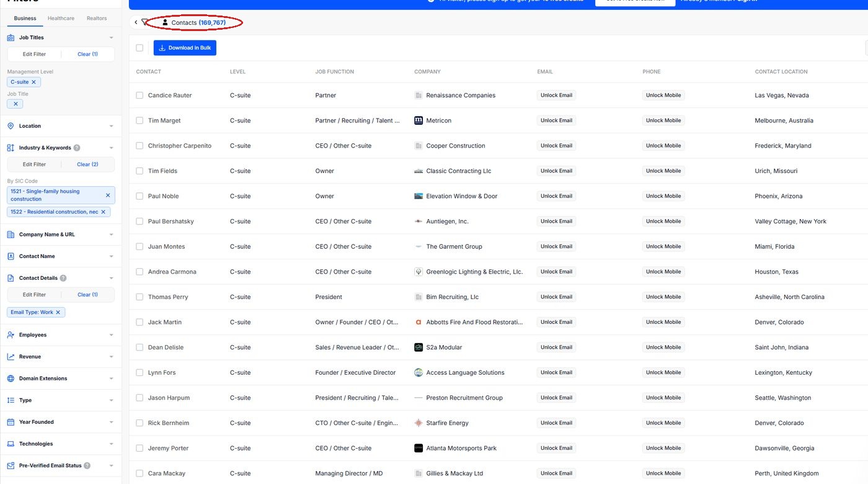Switch to the Healthcare tab

pyautogui.click(x=61, y=19)
